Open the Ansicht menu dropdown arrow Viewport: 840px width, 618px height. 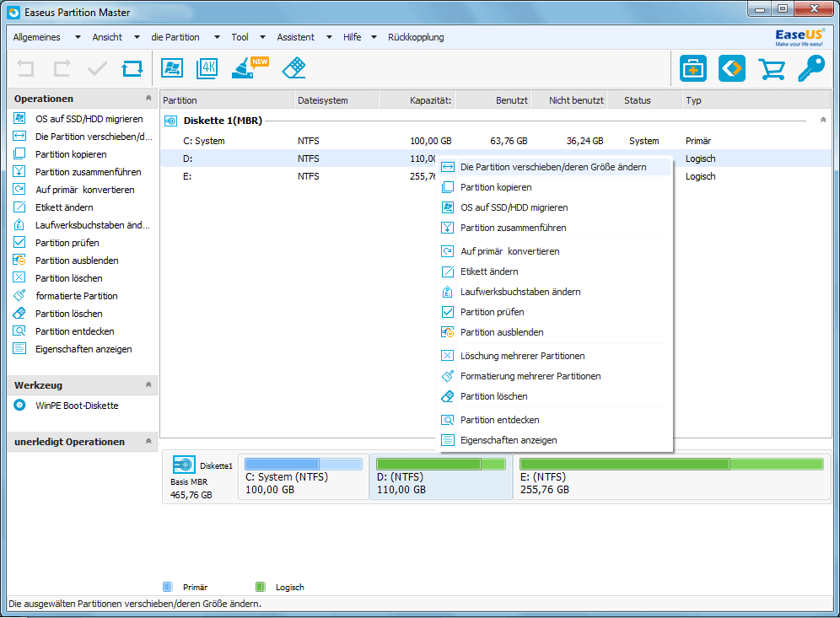(137, 37)
